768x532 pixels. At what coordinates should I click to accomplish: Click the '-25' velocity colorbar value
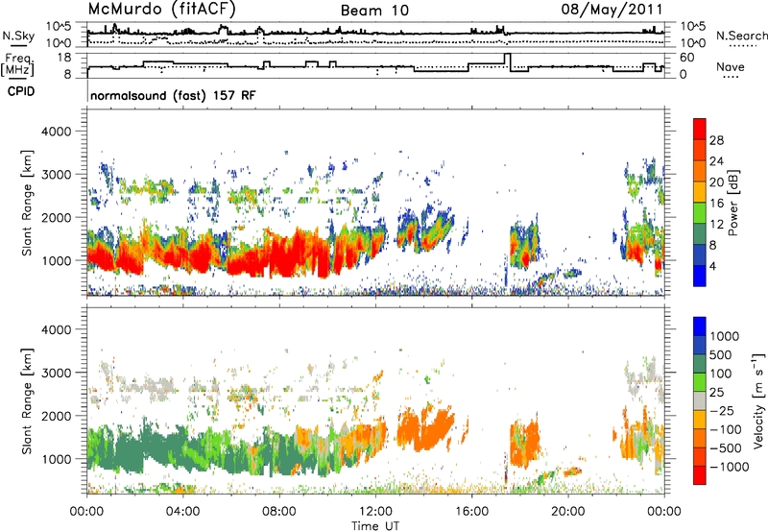(723, 410)
